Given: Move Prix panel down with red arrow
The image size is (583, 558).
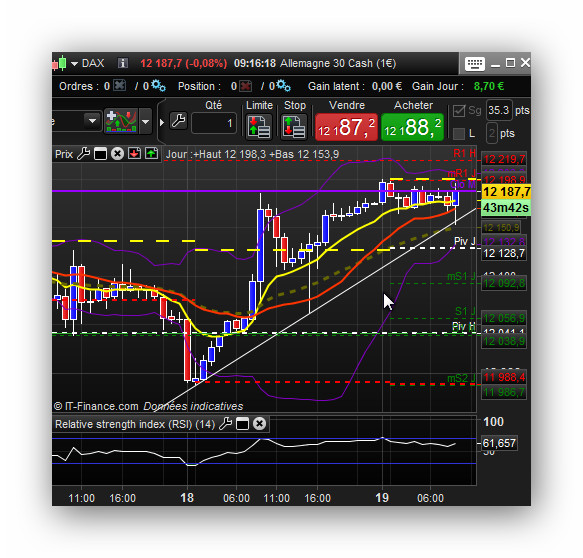Looking at the screenshot, I should pos(134,154).
